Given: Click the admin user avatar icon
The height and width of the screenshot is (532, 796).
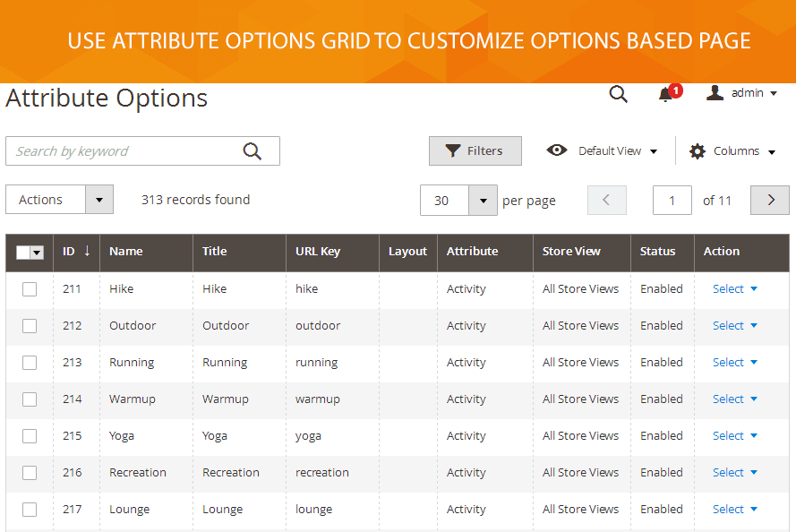Looking at the screenshot, I should 715,93.
